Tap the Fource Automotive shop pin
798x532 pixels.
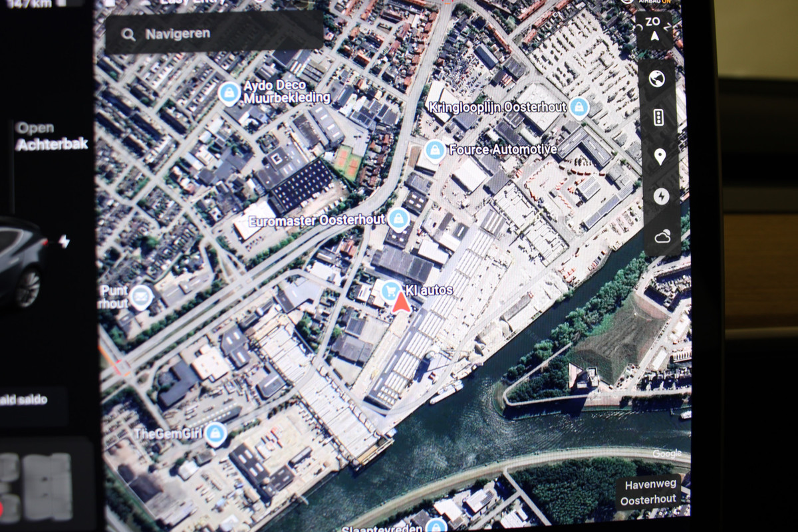(435, 150)
